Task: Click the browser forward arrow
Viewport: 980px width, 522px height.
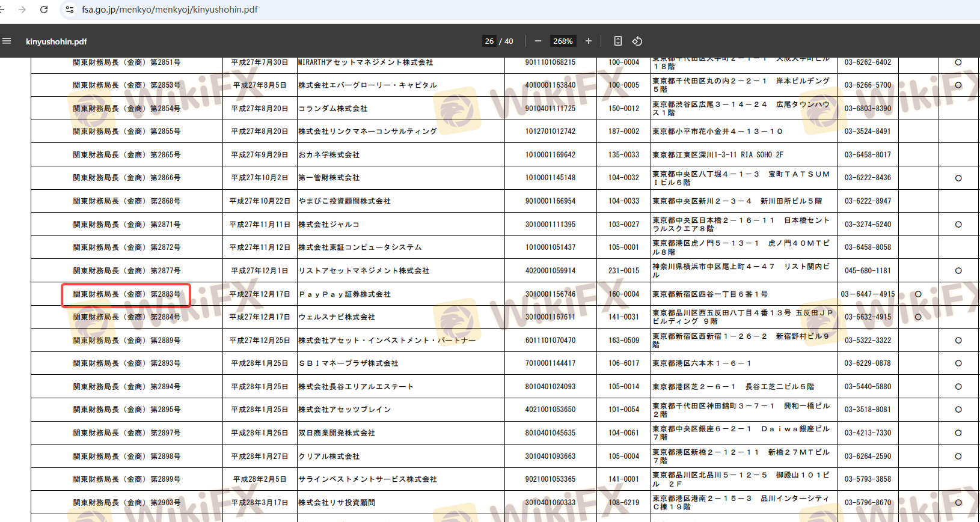Action: pos(22,10)
